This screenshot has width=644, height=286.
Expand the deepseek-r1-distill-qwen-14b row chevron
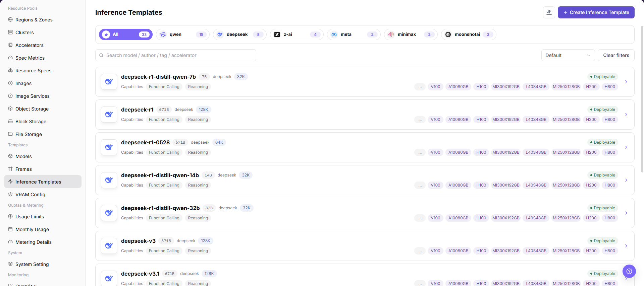pos(626,180)
